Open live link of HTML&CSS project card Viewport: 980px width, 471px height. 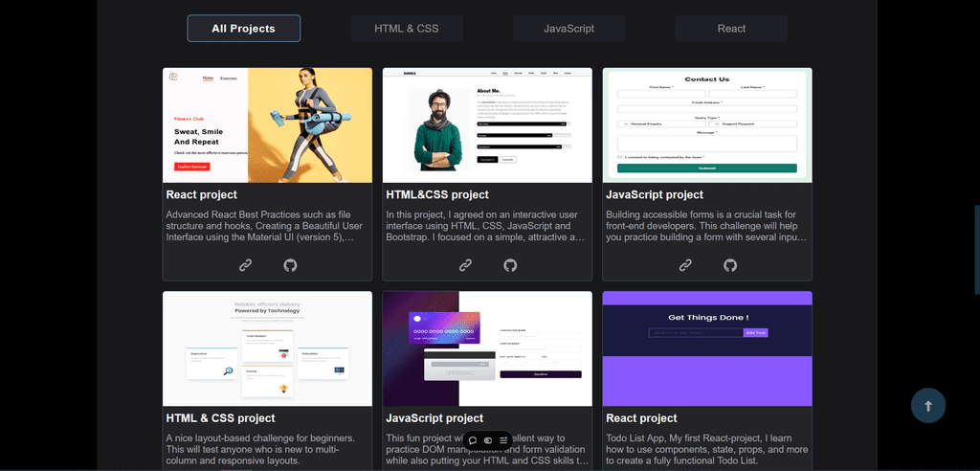(x=466, y=265)
